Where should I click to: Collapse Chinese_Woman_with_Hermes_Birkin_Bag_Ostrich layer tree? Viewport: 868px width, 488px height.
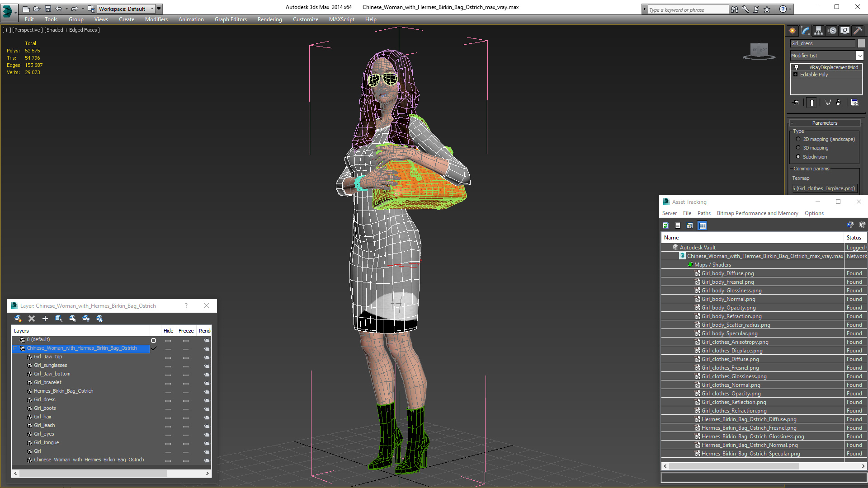click(15, 348)
